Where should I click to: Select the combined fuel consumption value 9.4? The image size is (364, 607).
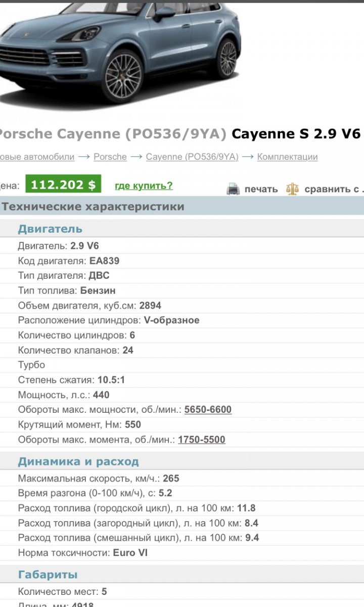tap(252, 538)
